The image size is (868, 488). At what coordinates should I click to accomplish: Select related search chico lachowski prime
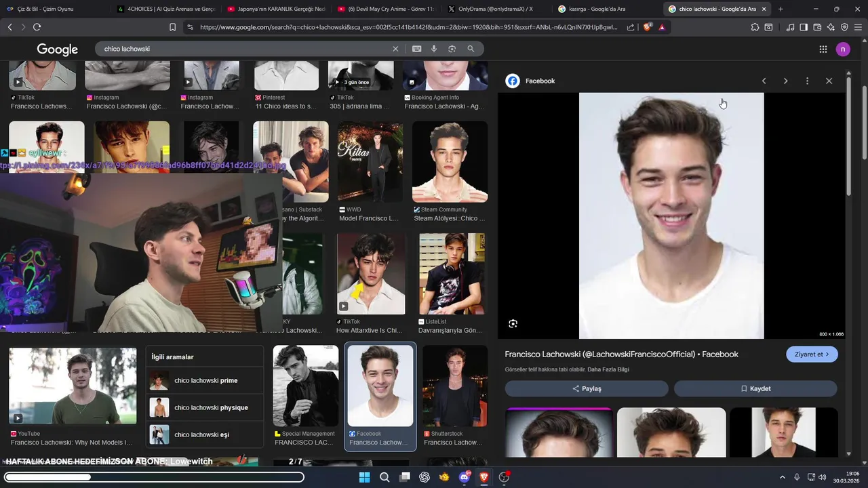205,380
